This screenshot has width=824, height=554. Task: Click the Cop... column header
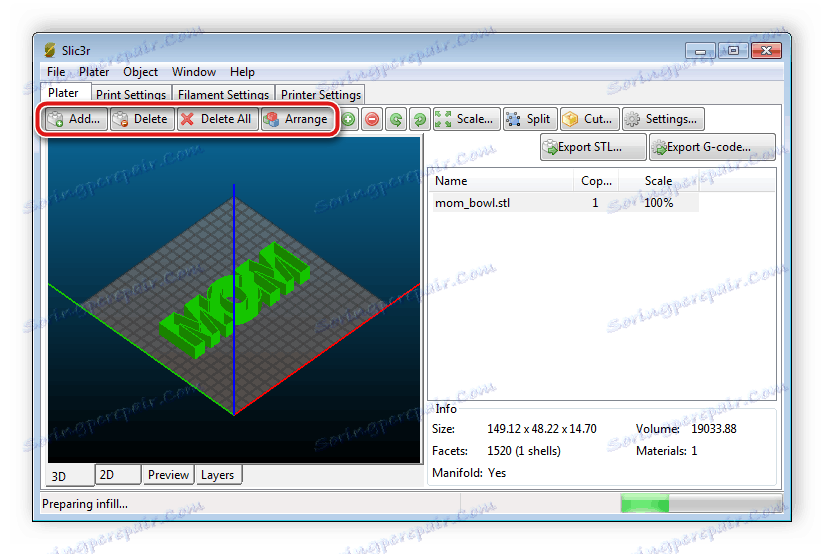[x=596, y=181]
